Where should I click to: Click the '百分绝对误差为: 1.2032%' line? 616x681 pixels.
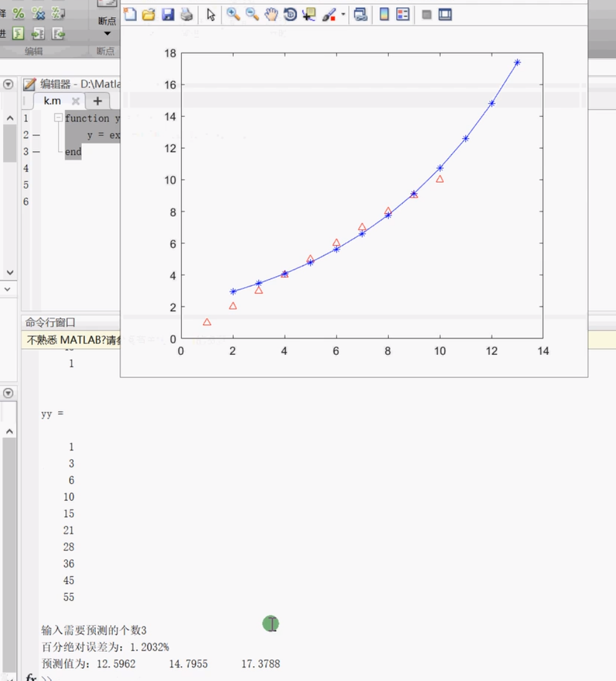point(105,647)
